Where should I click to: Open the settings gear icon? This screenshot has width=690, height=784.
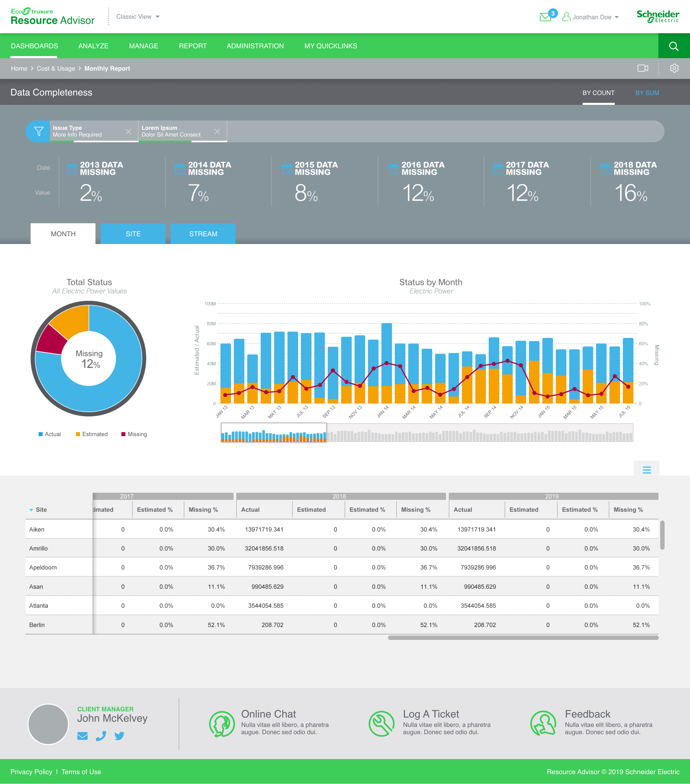(x=674, y=68)
